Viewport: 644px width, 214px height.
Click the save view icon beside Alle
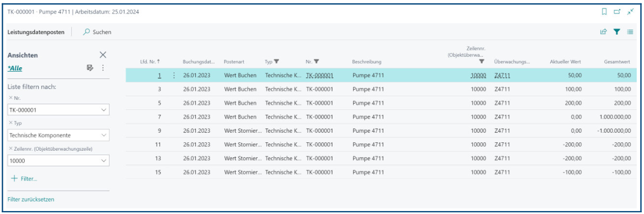[x=90, y=68]
